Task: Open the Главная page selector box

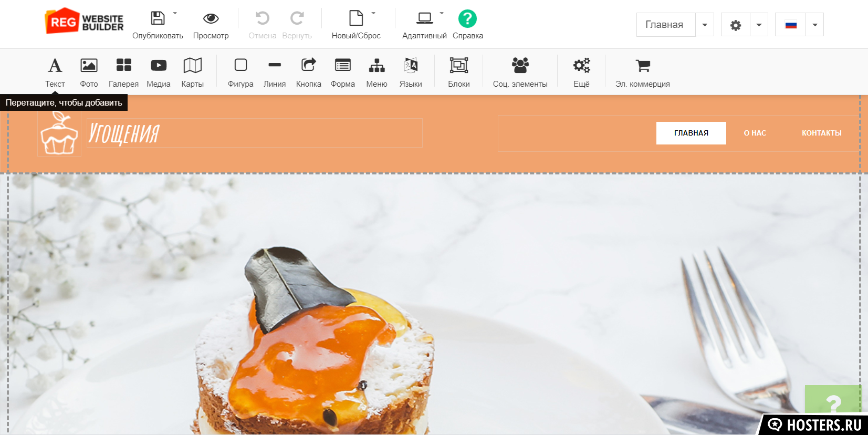Action: [666, 25]
